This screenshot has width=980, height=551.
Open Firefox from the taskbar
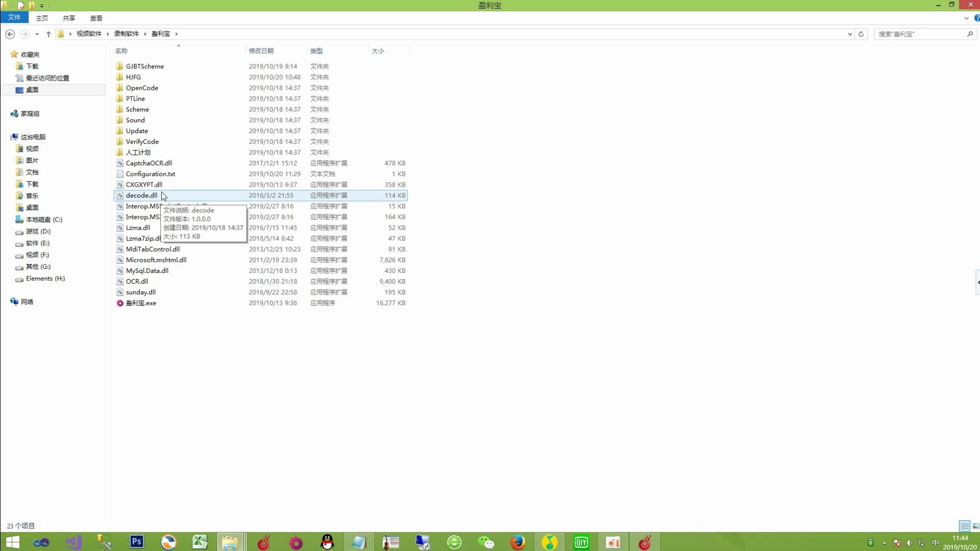point(518,542)
